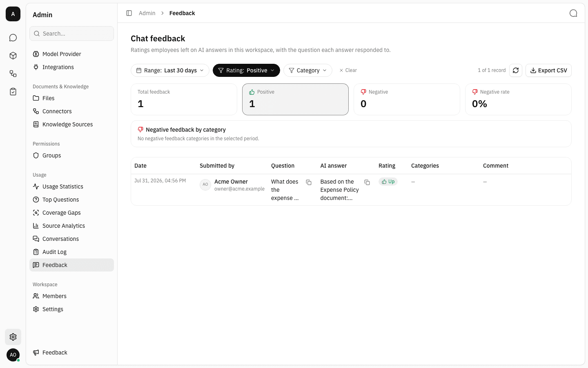Select Feedback under Usage section
The image size is (588, 368).
coord(71,265)
